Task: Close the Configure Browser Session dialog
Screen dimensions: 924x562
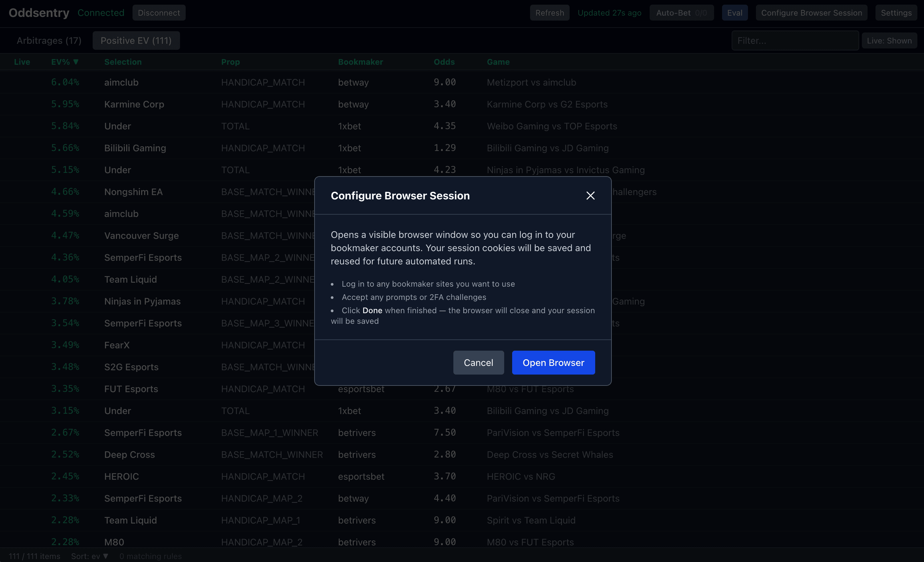Action: pos(590,195)
